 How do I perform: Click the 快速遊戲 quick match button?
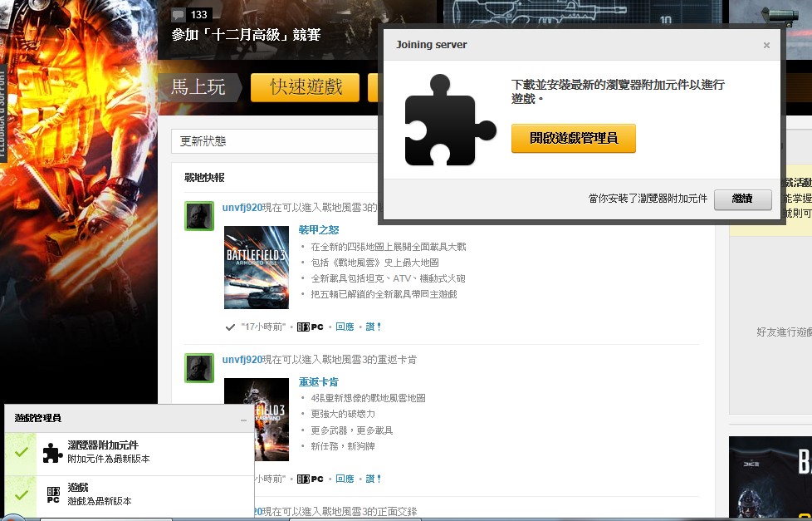(305, 87)
